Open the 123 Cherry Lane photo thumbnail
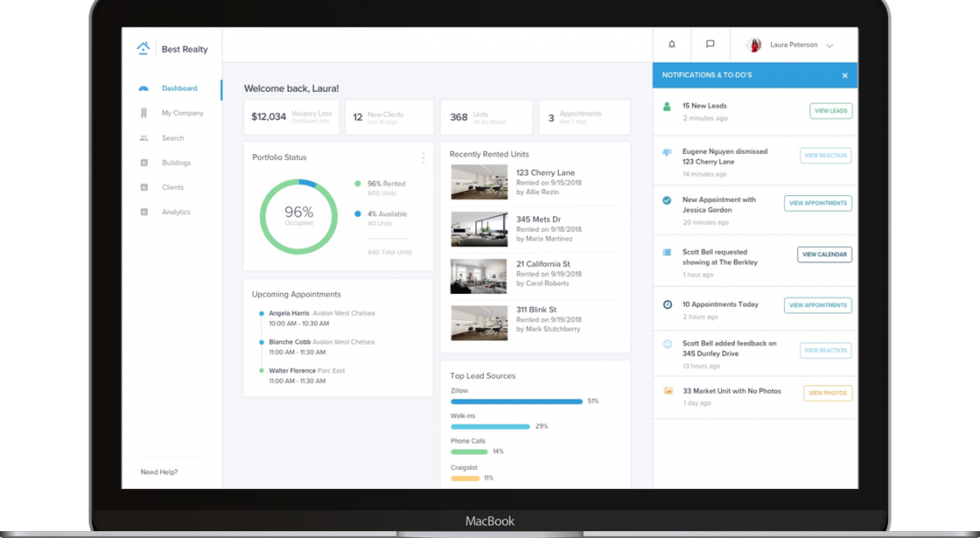 coord(480,182)
